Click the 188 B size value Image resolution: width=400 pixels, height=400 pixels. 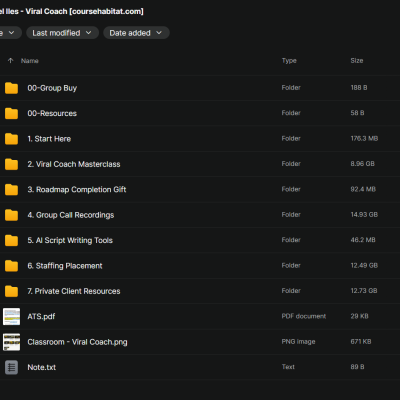point(359,88)
